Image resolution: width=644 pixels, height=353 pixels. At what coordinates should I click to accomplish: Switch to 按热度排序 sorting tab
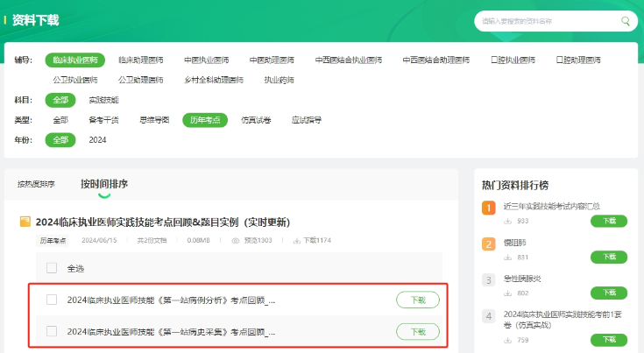pos(36,185)
